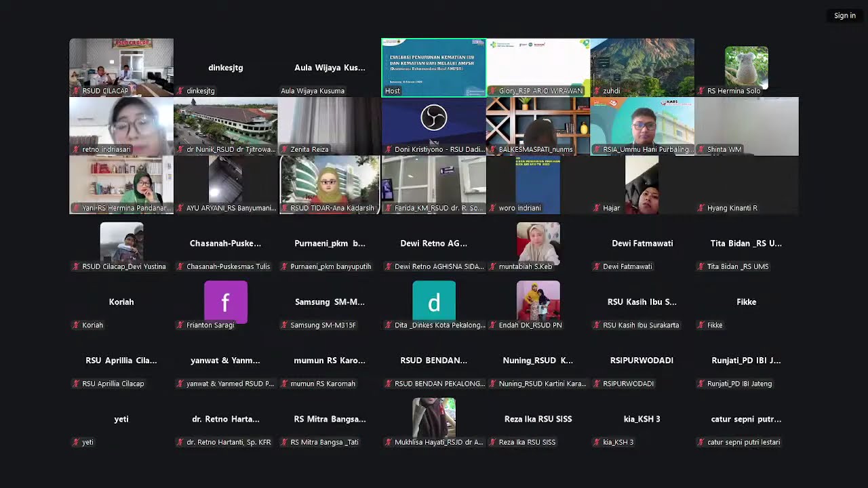This screenshot has height=488, width=868.
Task: Click 'catur sepni putri lestari' name label
Action: click(x=744, y=443)
